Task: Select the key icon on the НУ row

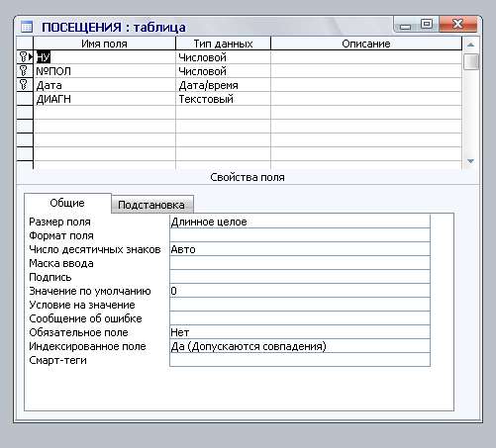Action: 23,57
